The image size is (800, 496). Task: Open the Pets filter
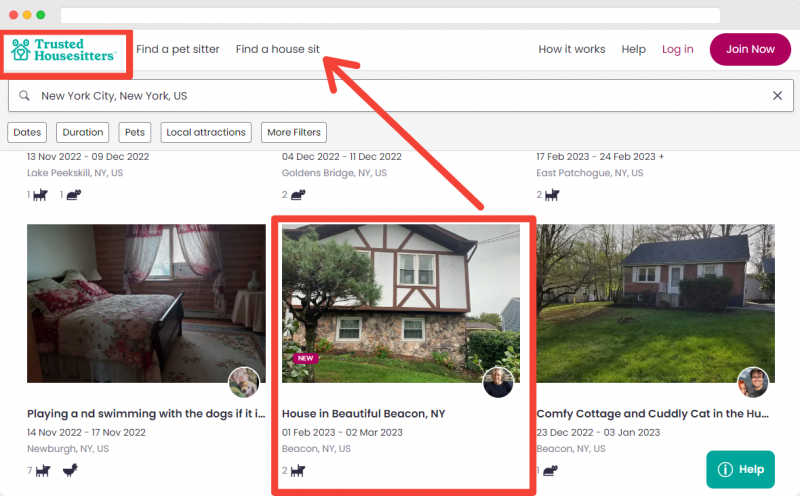tap(135, 132)
